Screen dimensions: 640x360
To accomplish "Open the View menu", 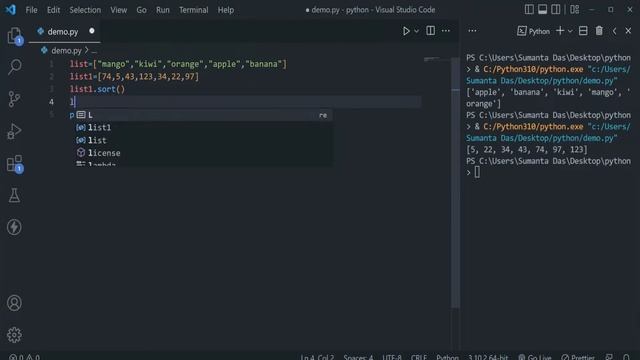I will [118, 10].
